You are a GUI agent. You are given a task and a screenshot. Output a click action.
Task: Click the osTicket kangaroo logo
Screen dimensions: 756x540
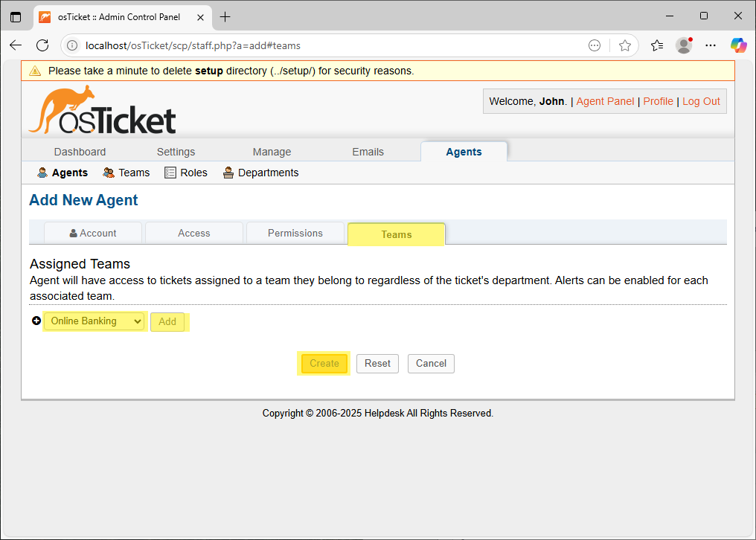point(102,110)
